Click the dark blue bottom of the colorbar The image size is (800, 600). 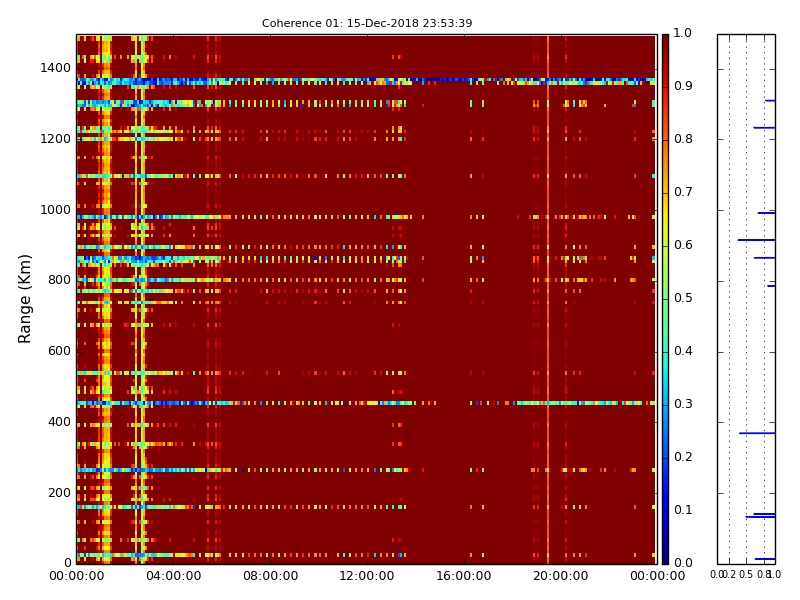[x=665, y=556]
